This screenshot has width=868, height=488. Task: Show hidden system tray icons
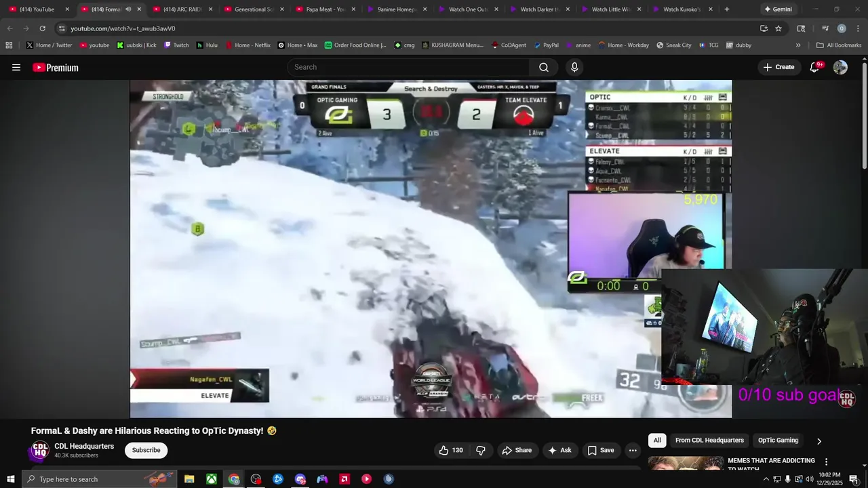point(766,479)
